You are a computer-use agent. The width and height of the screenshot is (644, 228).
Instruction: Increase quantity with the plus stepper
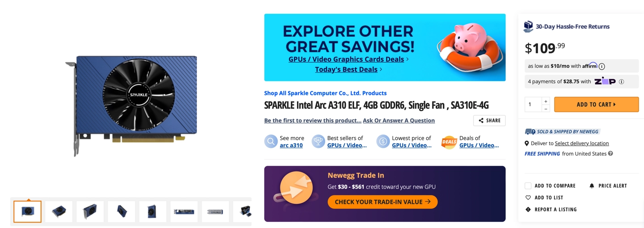point(546,101)
